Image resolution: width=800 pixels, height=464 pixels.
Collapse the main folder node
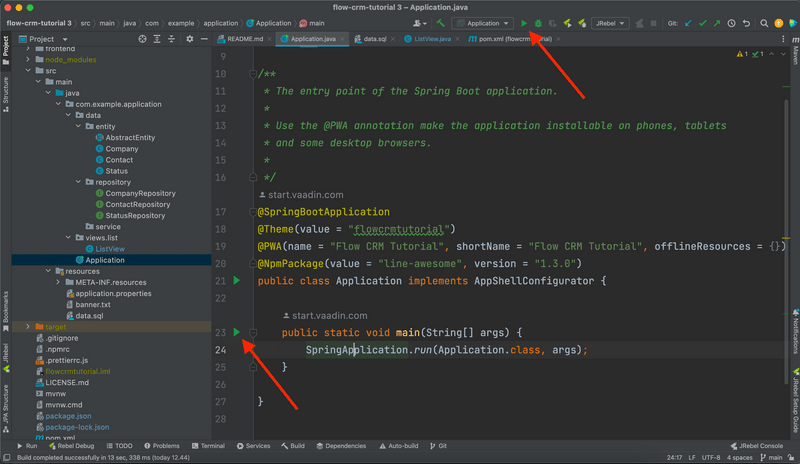click(x=38, y=82)
